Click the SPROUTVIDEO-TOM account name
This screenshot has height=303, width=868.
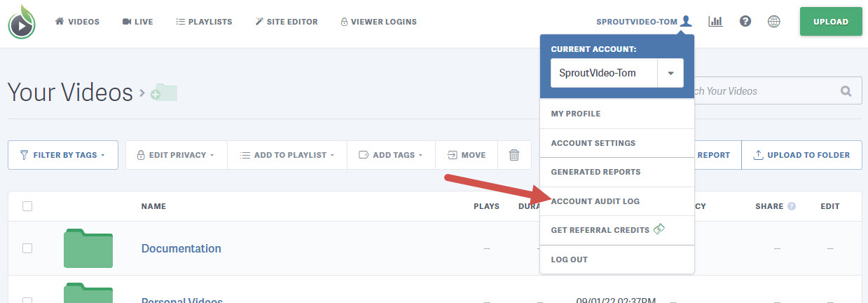coord(637,22)
